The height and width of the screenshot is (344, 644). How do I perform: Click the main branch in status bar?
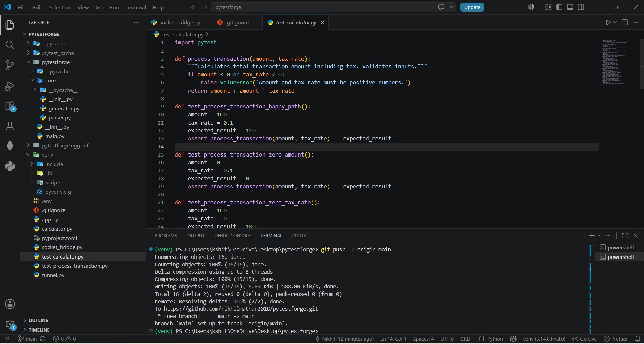(28, 339)
